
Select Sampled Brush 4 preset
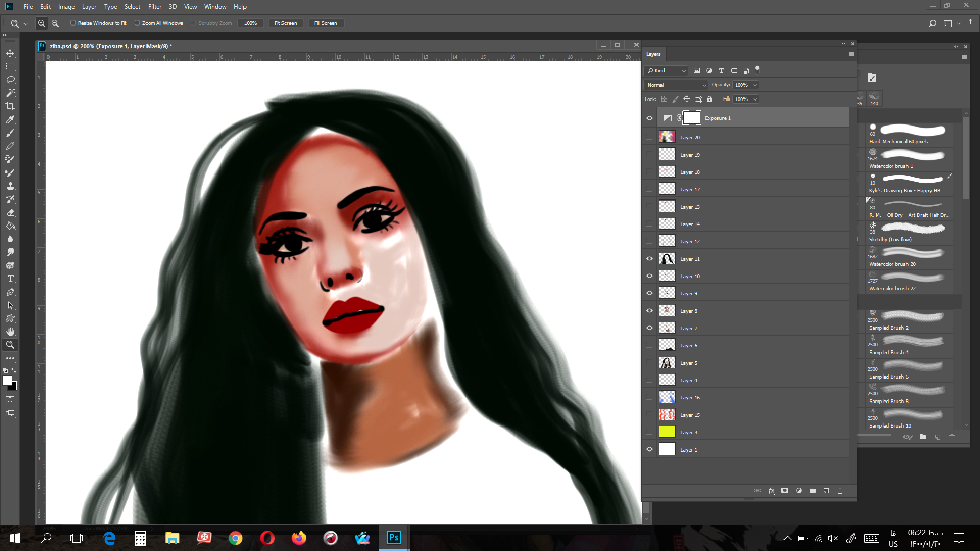tap(909, 345)
